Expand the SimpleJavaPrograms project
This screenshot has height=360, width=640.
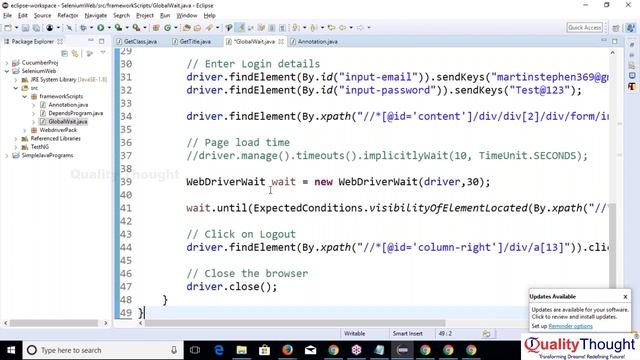tap(7, 156)
